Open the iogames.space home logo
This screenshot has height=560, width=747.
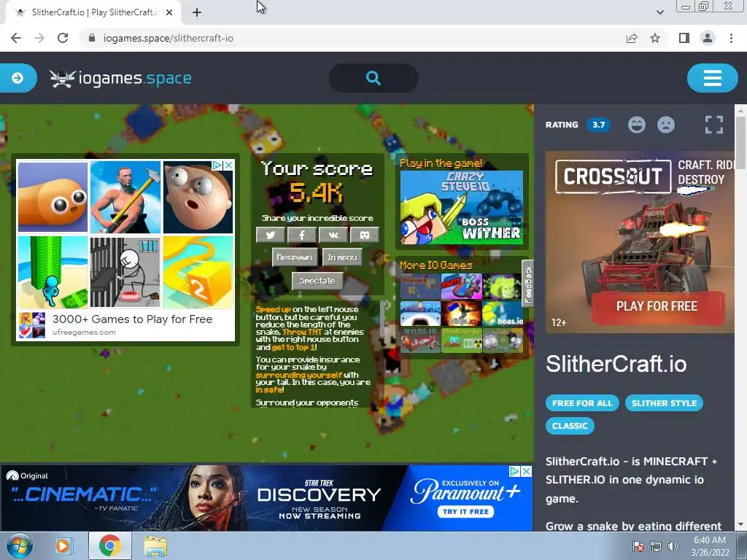pos(120,78)
